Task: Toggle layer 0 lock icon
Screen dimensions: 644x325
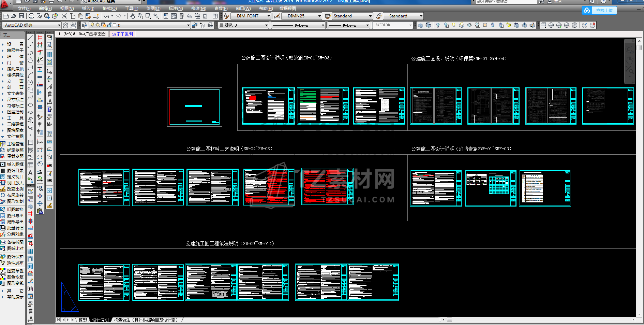Action: pyautogui.click(x=109, y=25)
